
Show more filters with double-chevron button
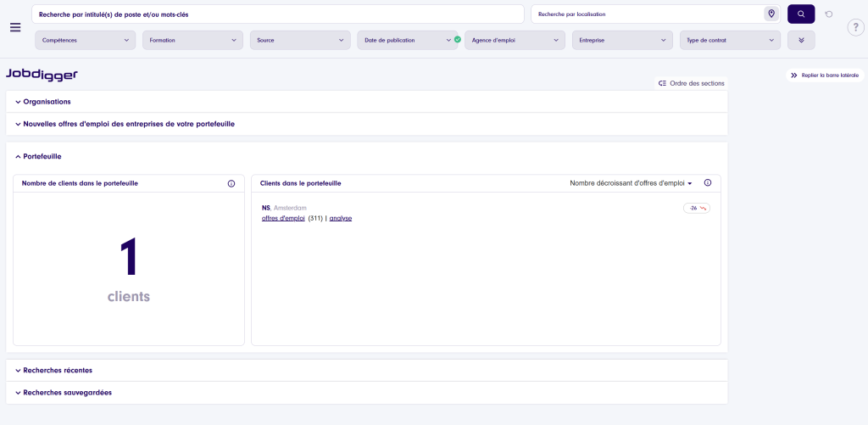[801, 40]
